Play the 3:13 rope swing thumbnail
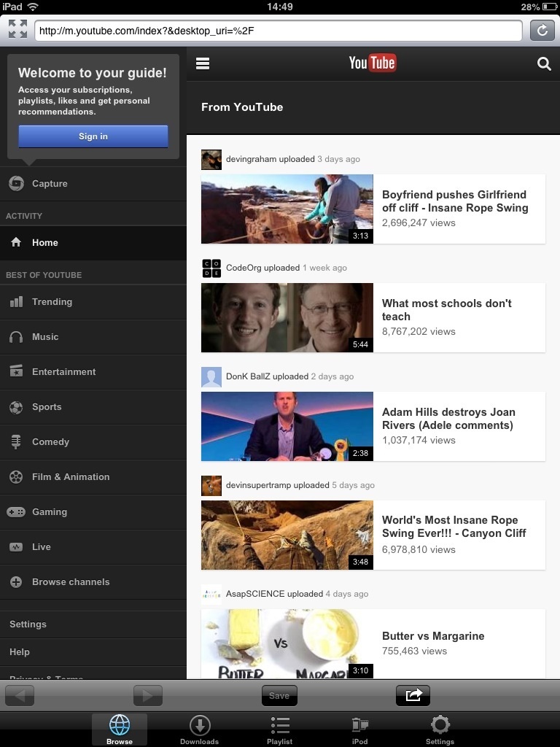This screenshot has height=747, width=560. click(x=287, y=209)
